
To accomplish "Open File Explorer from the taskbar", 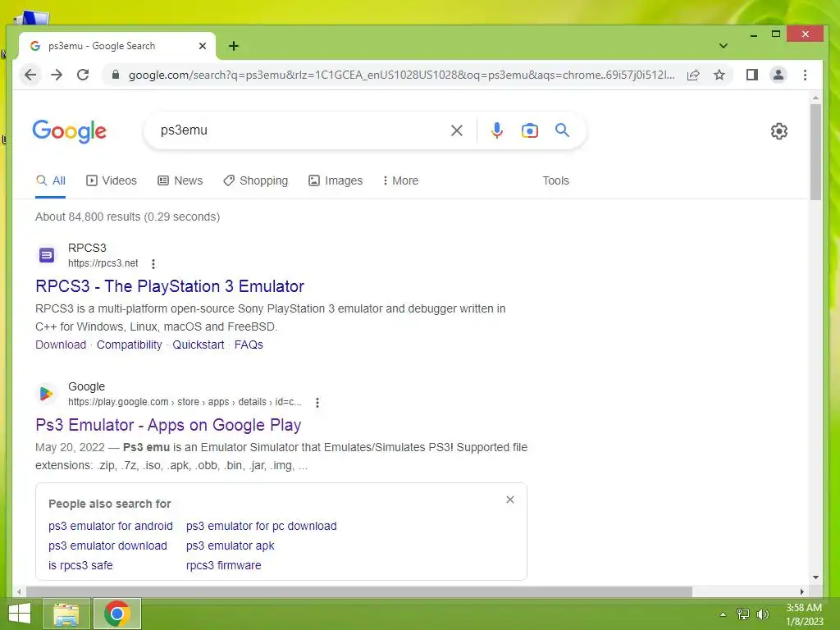I will (66, 614).
